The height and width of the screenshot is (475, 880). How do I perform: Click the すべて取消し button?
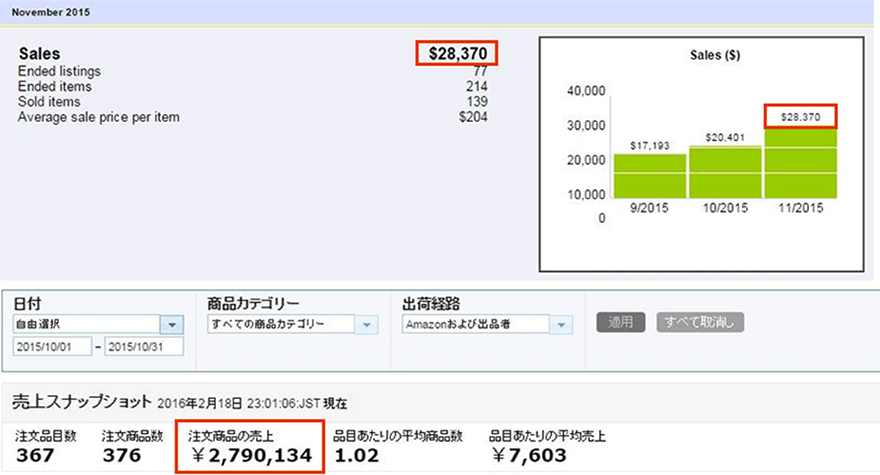[x=700, y=323]
